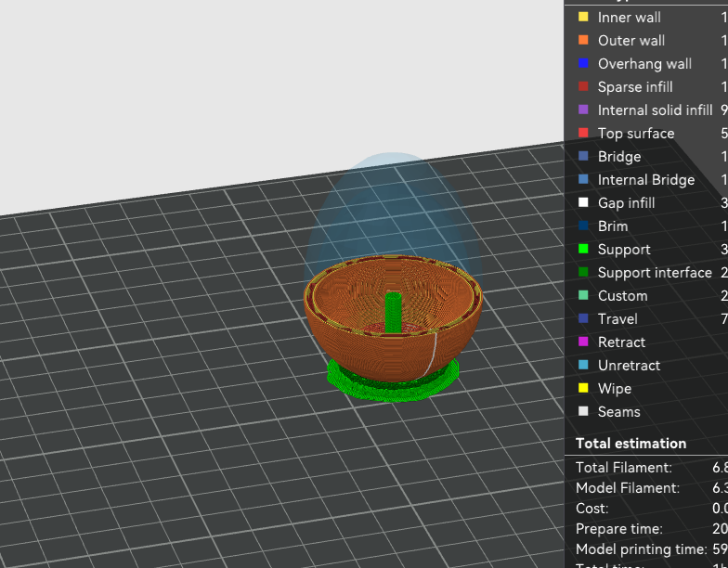728x568 pixels.
Task: Toggle Outer wall line type label
Action: [631, 41]
